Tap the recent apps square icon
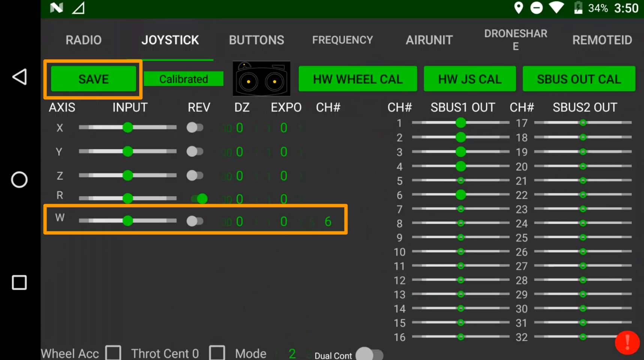 click(x=19, y=282)
